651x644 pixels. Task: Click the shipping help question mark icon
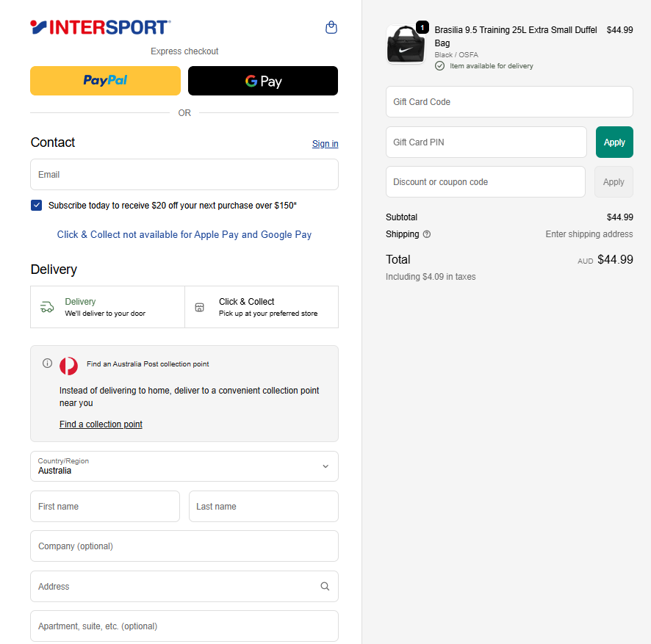[427, 234]
